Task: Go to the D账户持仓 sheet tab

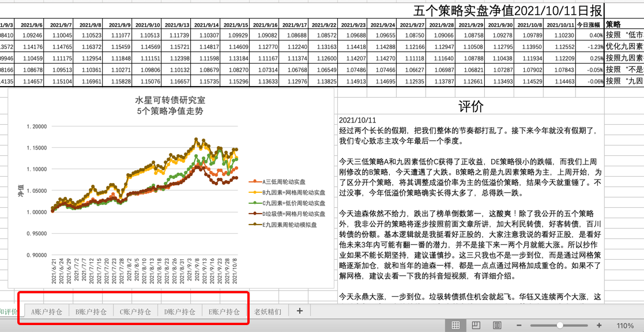Action: coord(180,312)
